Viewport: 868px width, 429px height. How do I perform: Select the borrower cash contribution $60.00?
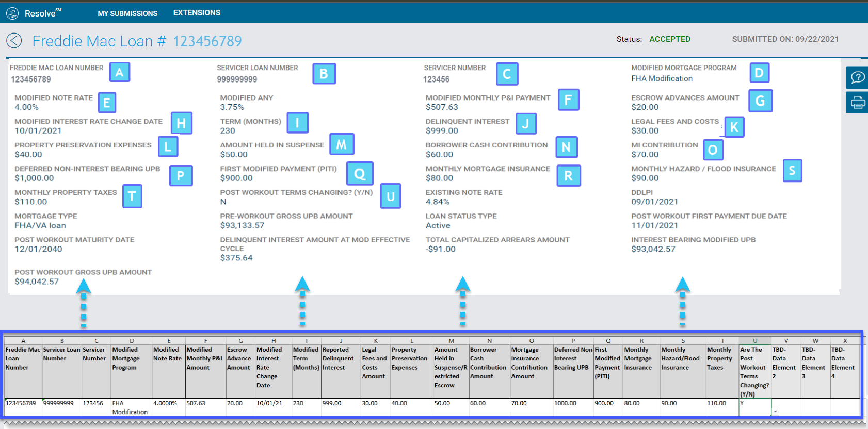point(439,155)
